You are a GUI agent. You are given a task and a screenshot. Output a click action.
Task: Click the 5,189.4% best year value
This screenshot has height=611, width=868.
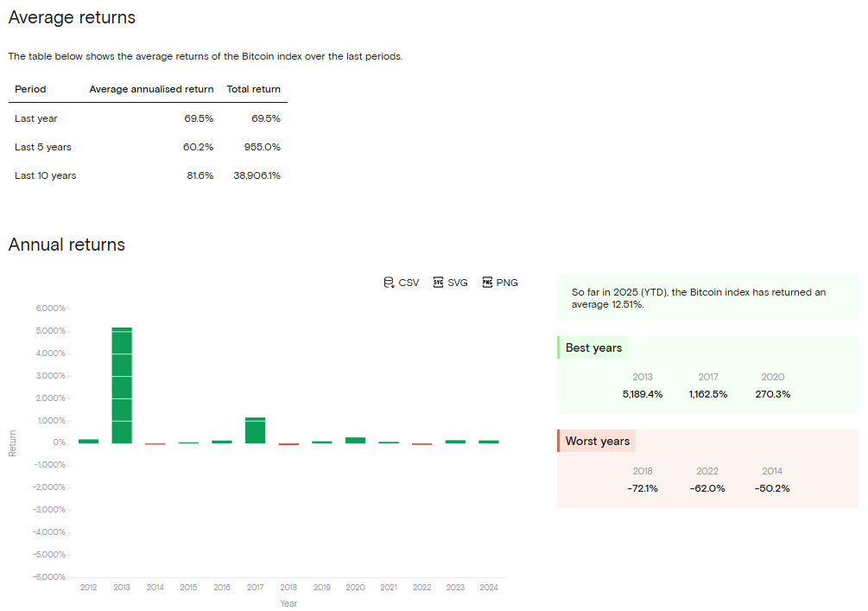[x=643, y=394]
